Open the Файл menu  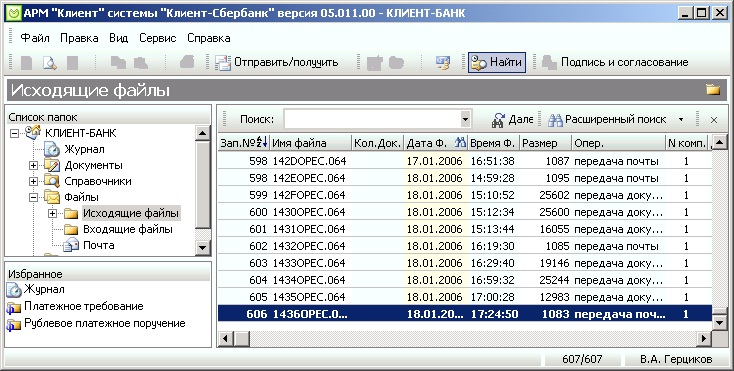pos(35,38)
